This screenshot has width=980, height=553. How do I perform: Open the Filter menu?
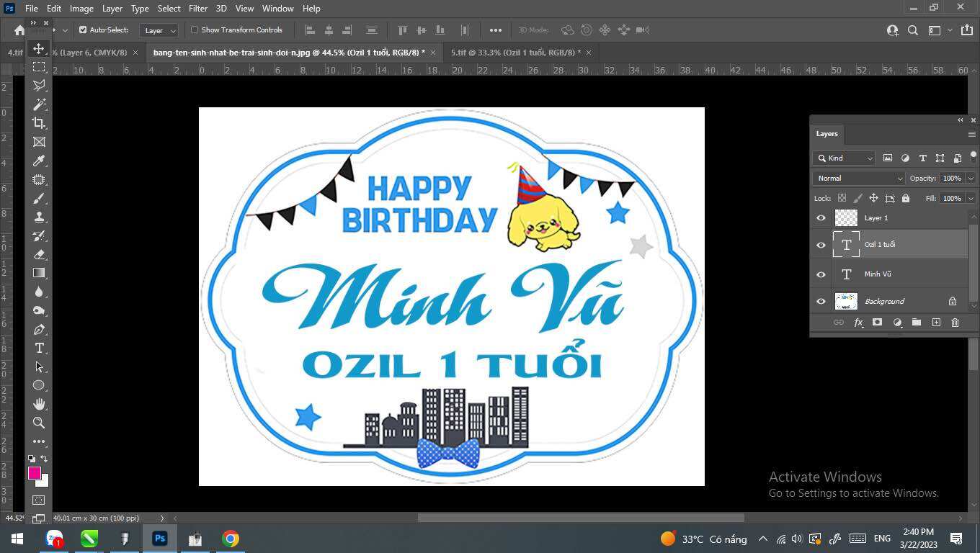[x=197, y=8]
